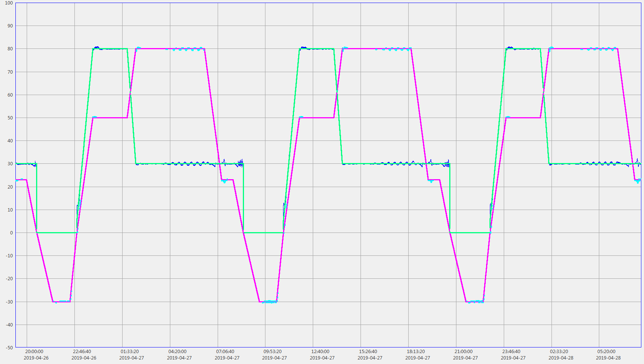Select the 15:26:40 x-axis label
Viewport: 644px width, 364px height.
tap(368, 352)
